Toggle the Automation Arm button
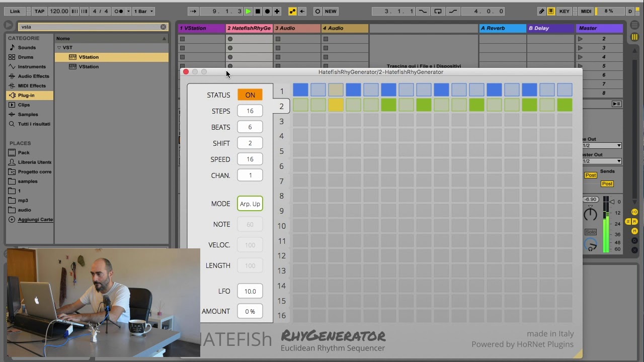 point(292,11)
